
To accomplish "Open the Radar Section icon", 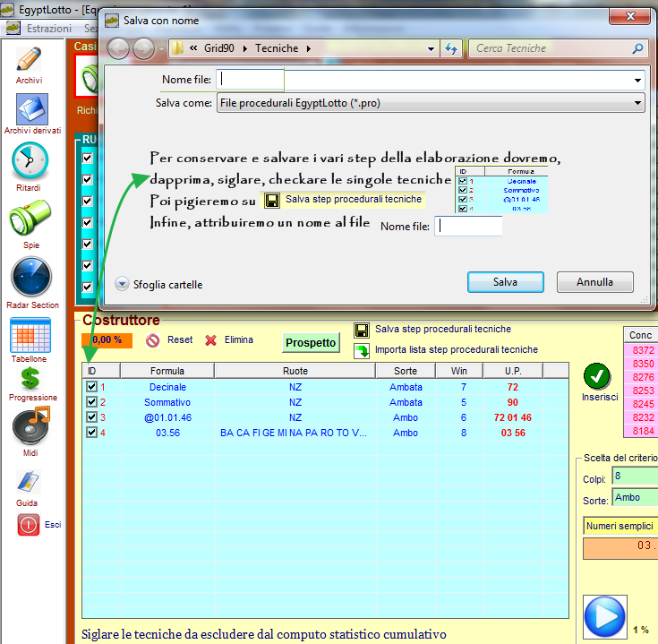I will [31, 277].
